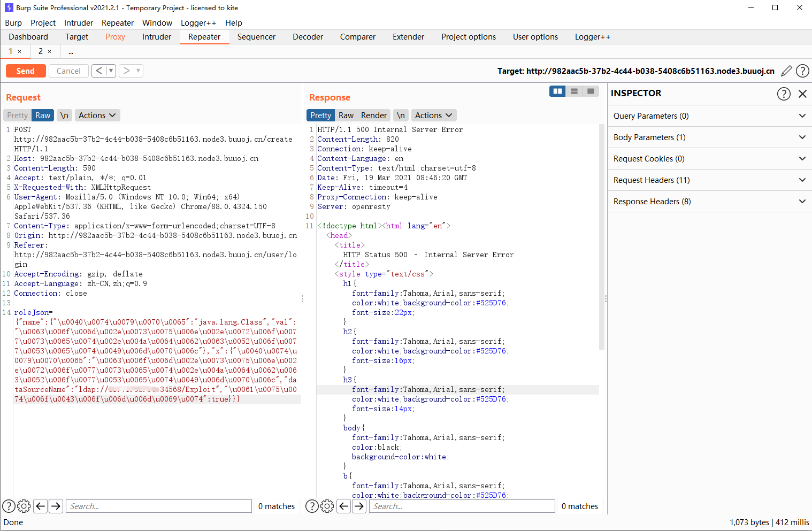Open back history dropdown arrow
This screenshot has width=812, height=531.
click(111, 71)
